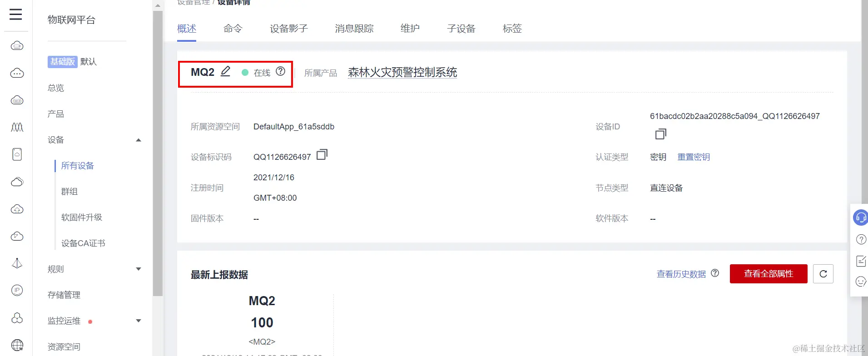Click the 基础版 instance badge
This screenshot has height=356, width=868.
pyautogui.click(x=63, y=61)
